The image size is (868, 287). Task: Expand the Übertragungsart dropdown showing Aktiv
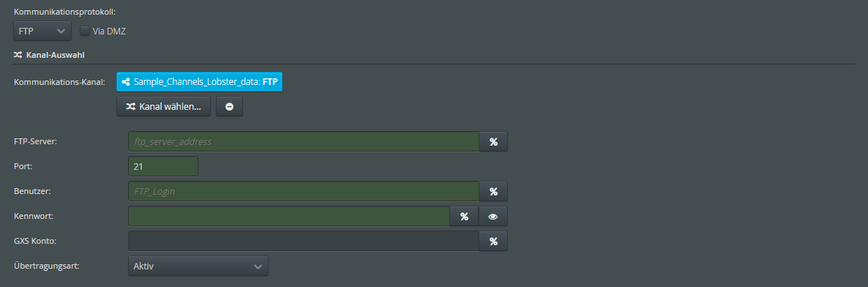(198, 266)
